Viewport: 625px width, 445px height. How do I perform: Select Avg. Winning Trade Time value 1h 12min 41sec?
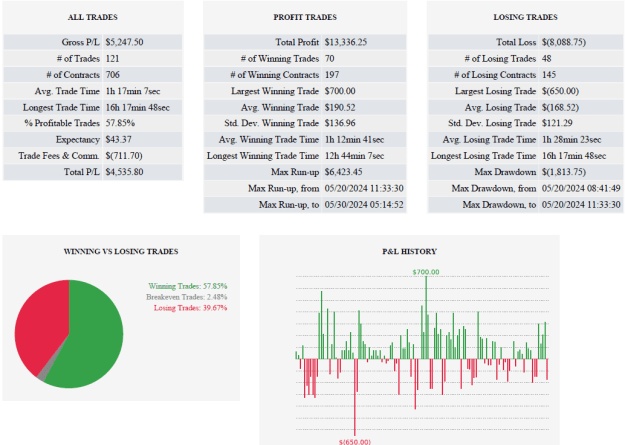(x=354, y=140)
